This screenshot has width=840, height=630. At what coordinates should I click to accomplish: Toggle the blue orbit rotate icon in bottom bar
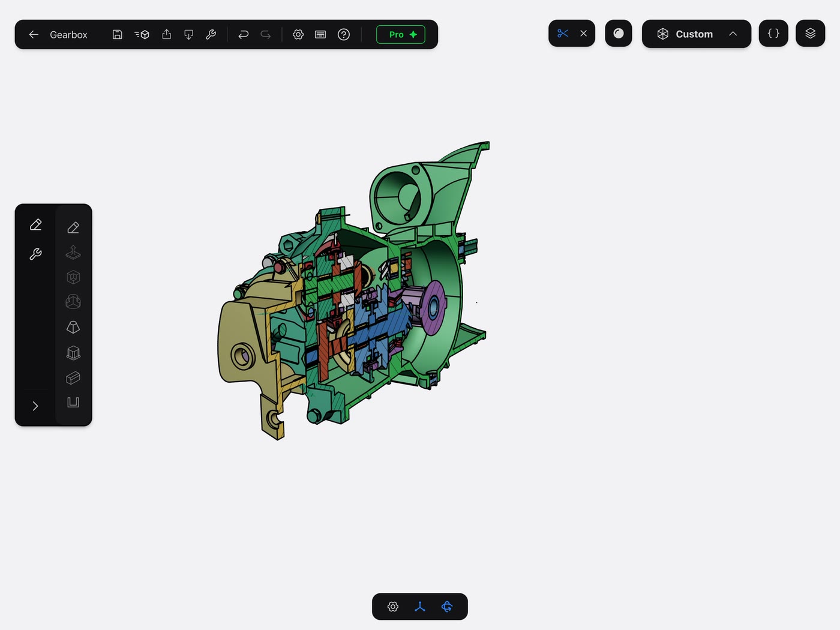pos(447,607)
